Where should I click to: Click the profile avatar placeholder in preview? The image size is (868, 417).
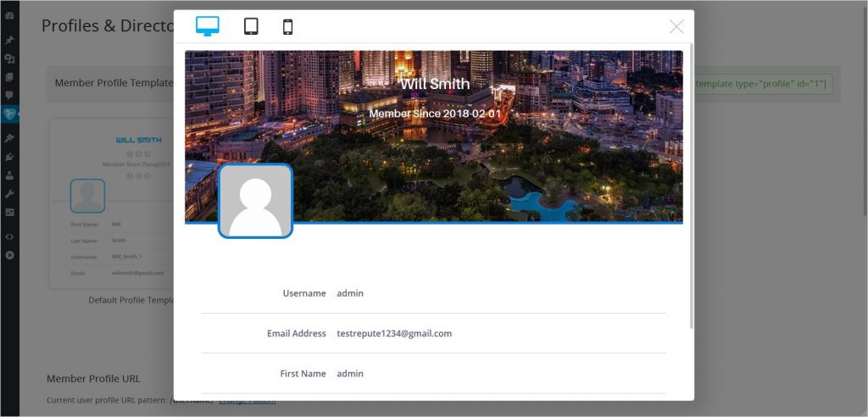tap(255, 201)
